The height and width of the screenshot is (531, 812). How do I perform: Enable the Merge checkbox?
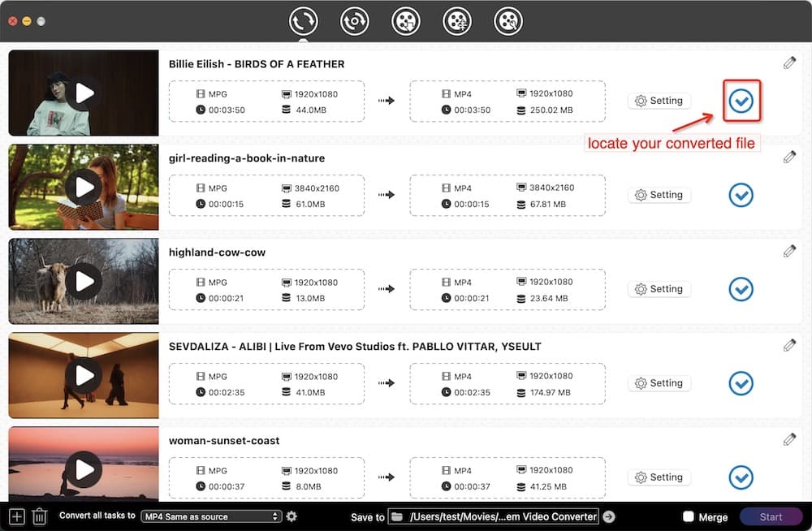(x=689, y=516)
